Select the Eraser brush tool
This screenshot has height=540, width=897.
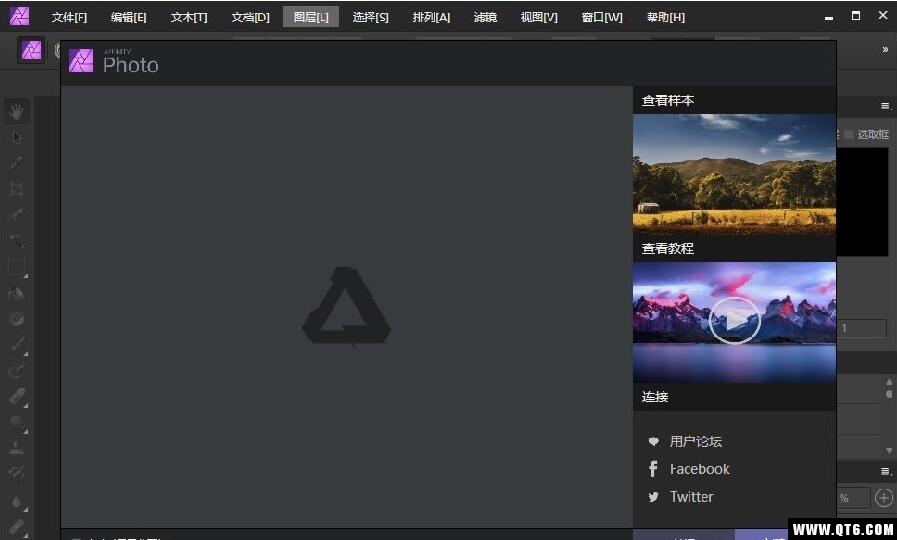click(17, 397)
